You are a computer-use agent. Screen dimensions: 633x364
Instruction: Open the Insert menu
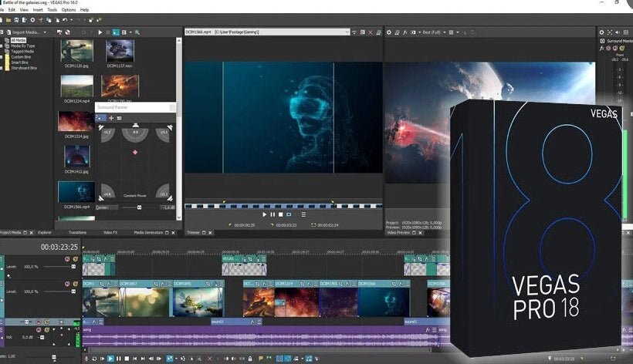[x=38, y=10]
